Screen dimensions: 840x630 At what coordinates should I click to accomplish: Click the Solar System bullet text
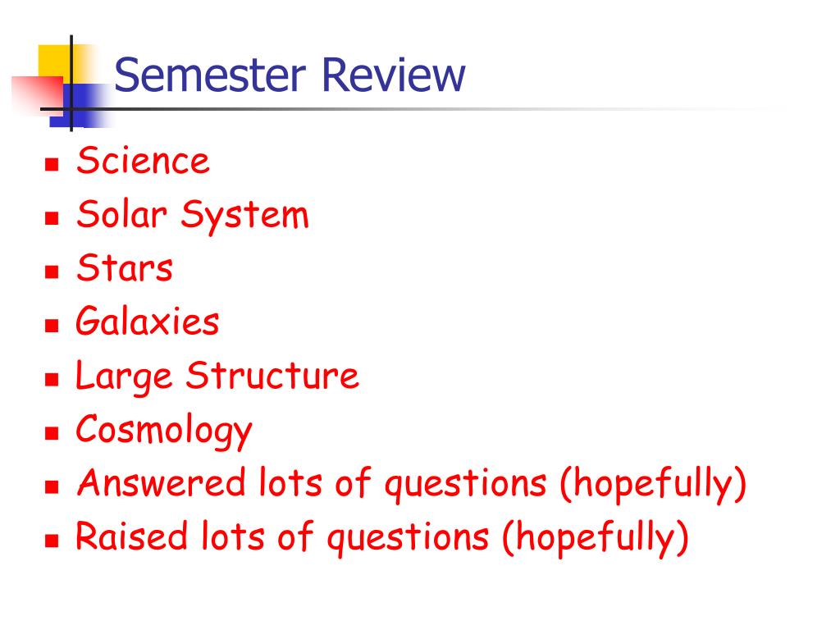193,216
